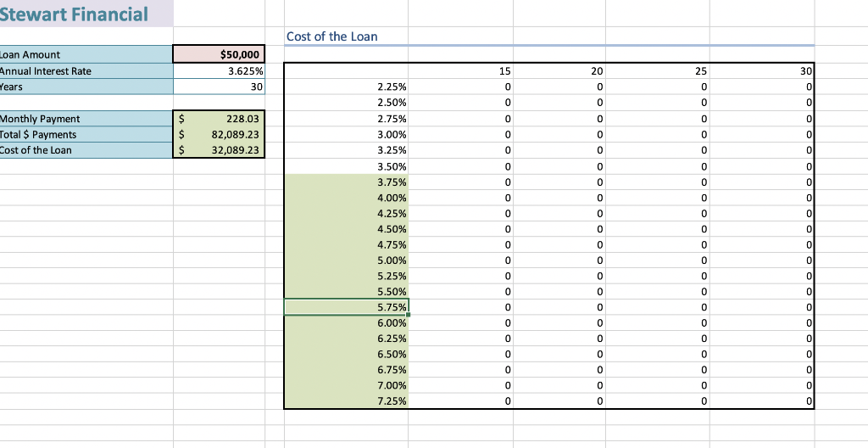Click the Loan Amount label cell
Screen dimensions: 868x448
[x=86, y=54]
